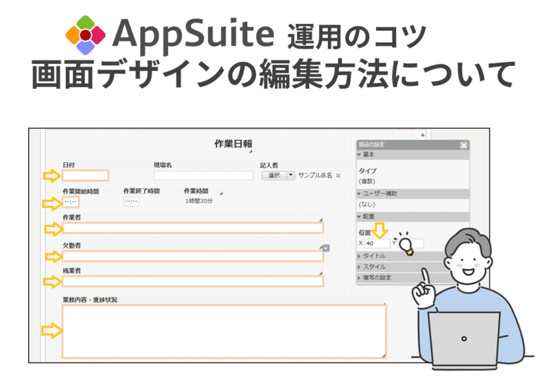This screenshot has height=392, width=549.
Task: Click the 現場名 input field
Action: [x=203, y=175]
